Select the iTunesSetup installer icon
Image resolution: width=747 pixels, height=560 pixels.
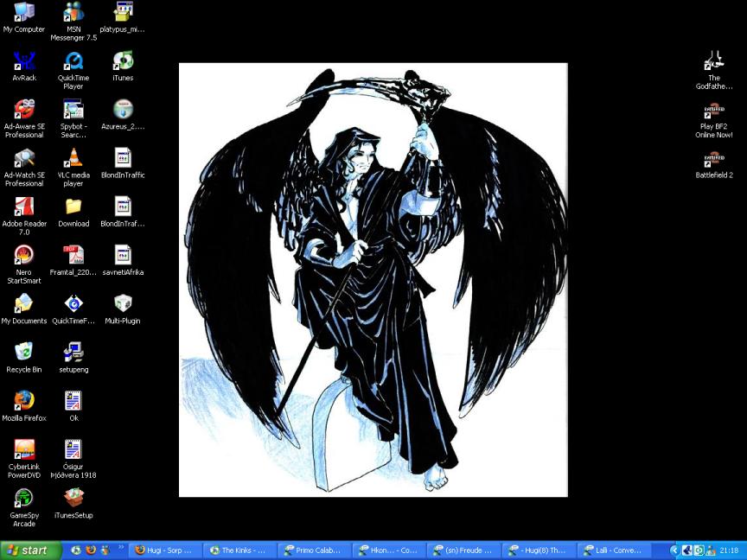(73, 503)
